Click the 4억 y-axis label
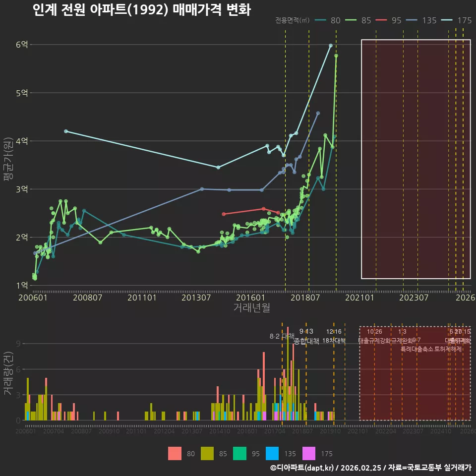Viewport: 476px width, 476px height. 22,141
